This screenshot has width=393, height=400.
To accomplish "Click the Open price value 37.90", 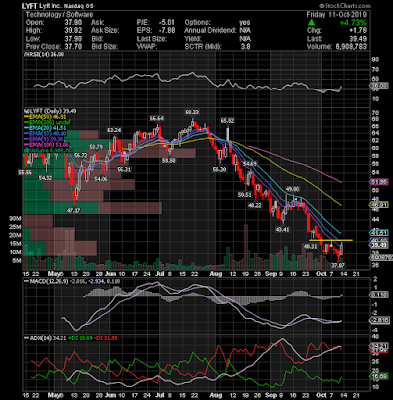I will point(73,22).
